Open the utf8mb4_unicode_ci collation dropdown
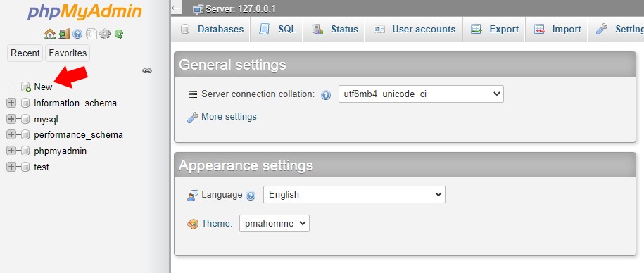644x273 pixels. click(x=421, y=94)
